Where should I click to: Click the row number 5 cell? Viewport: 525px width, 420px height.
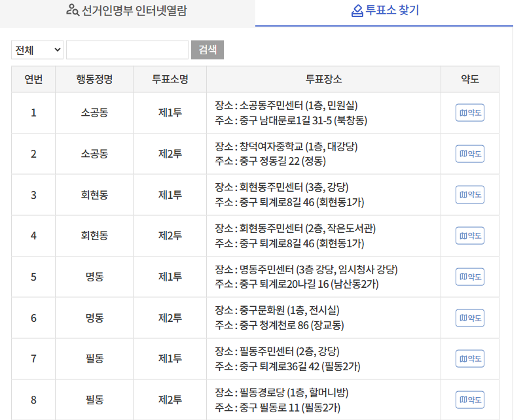point(33,277)
